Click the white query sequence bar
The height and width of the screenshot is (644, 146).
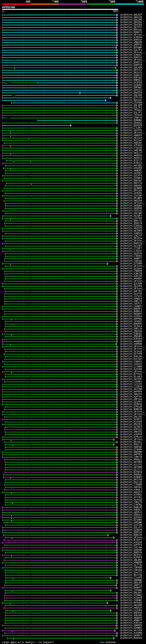(60, 10)
